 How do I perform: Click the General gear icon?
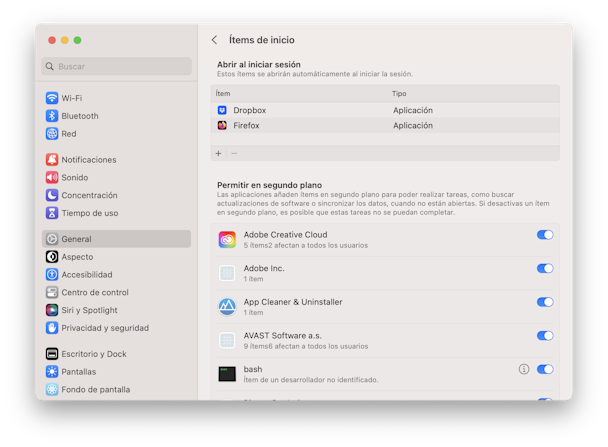pyautogui.click(x=52, y=239)
